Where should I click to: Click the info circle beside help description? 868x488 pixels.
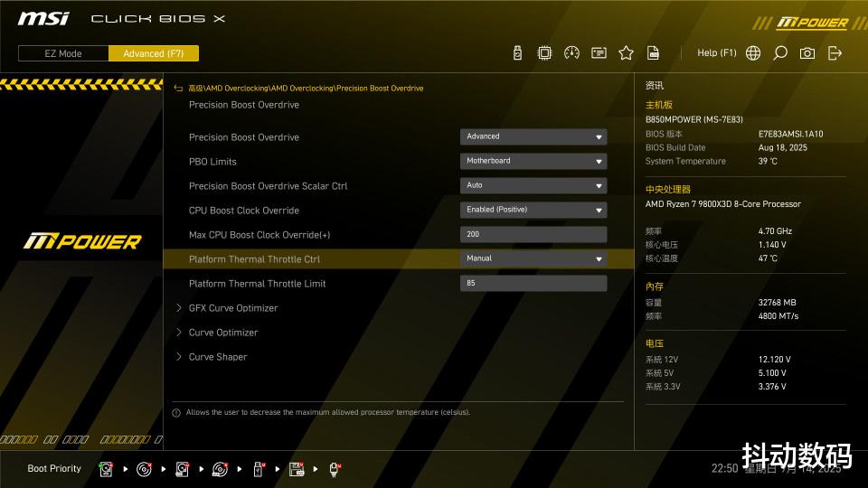176,413
